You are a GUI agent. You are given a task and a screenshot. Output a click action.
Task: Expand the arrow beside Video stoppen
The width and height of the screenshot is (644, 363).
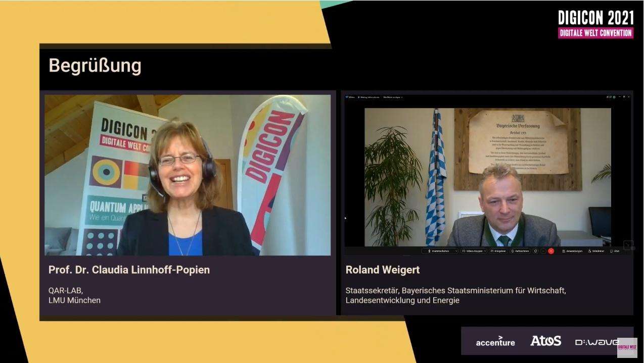(485, 251)
